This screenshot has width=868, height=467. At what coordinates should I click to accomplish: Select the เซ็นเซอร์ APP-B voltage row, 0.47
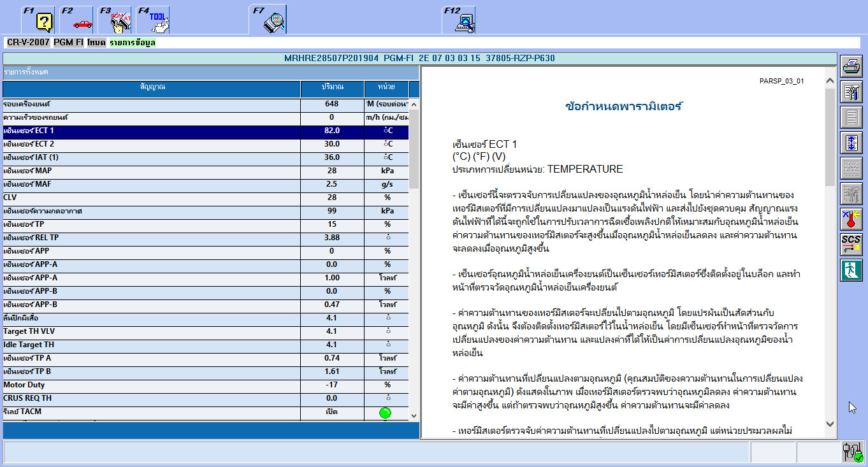click(205, 305)
